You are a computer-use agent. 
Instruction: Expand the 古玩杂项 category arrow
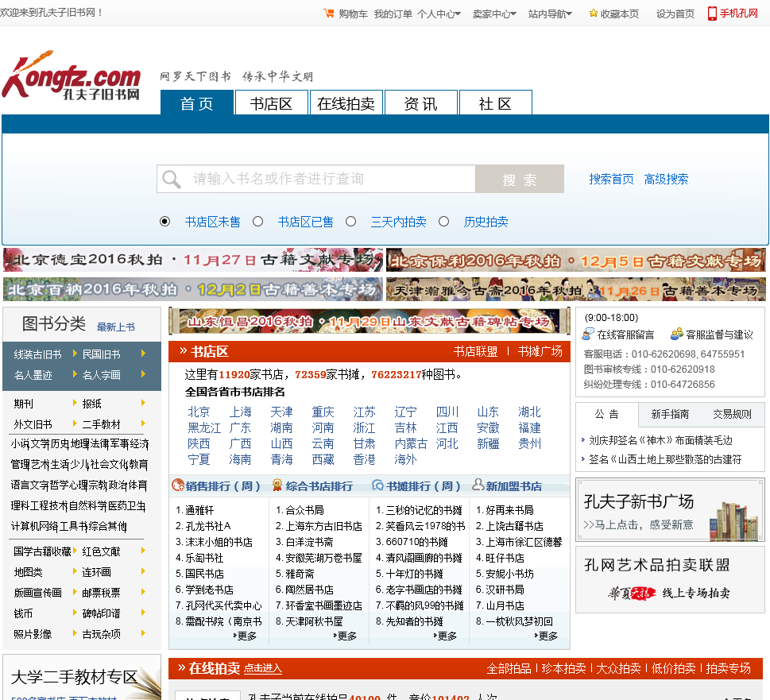[143, 632]
